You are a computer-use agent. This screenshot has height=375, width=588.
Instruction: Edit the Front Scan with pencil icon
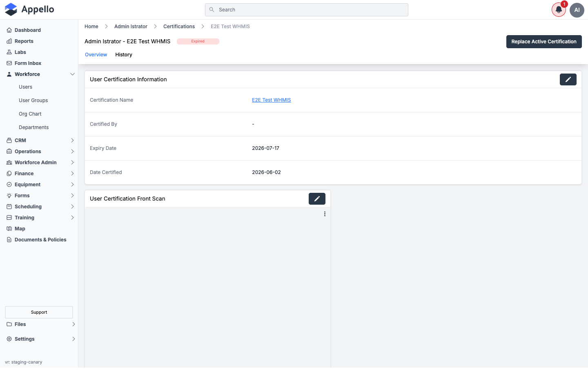(x=317, y=199)
